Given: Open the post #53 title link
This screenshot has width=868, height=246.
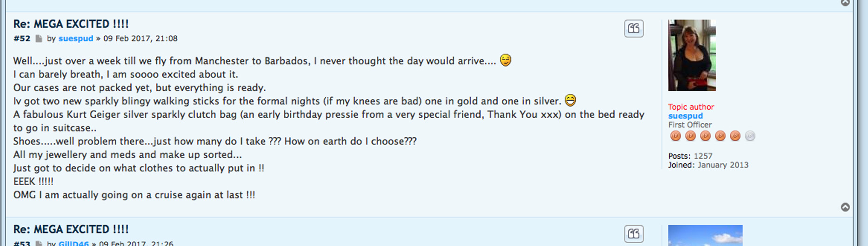Looking at the screenshot, I should coord(71,229).
